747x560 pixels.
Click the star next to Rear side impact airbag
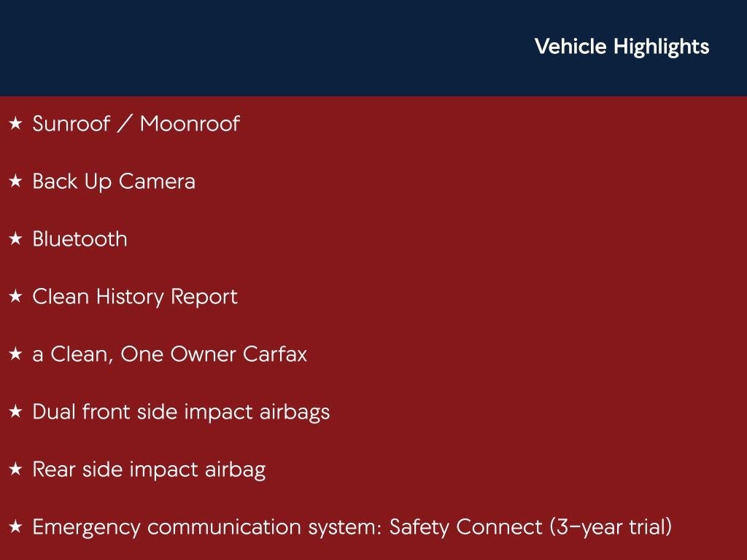[15, 470]
